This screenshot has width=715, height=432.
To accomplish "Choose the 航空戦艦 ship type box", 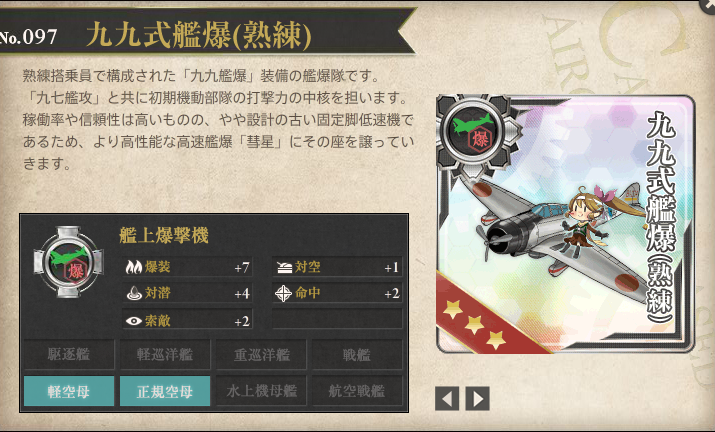I will click(x=357, y=391).
